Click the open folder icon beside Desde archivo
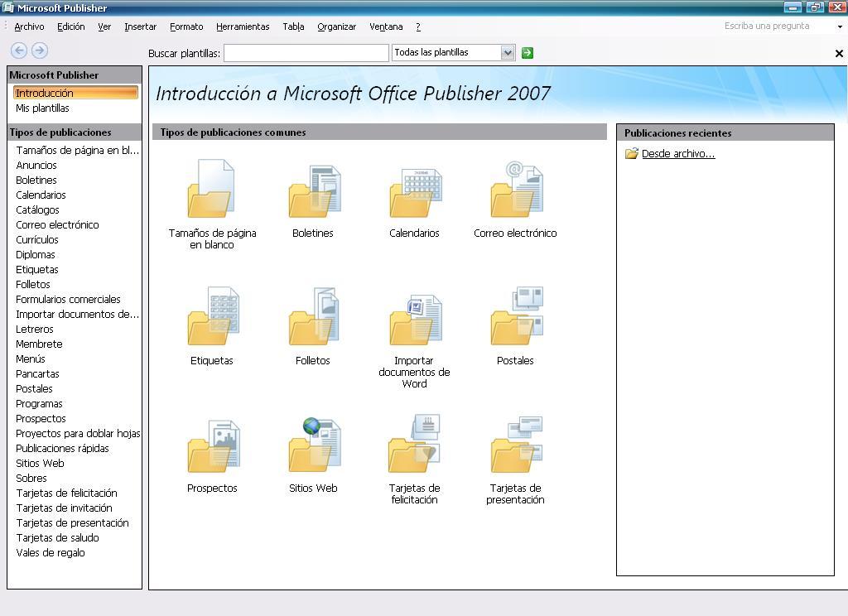 click(631, 154)
